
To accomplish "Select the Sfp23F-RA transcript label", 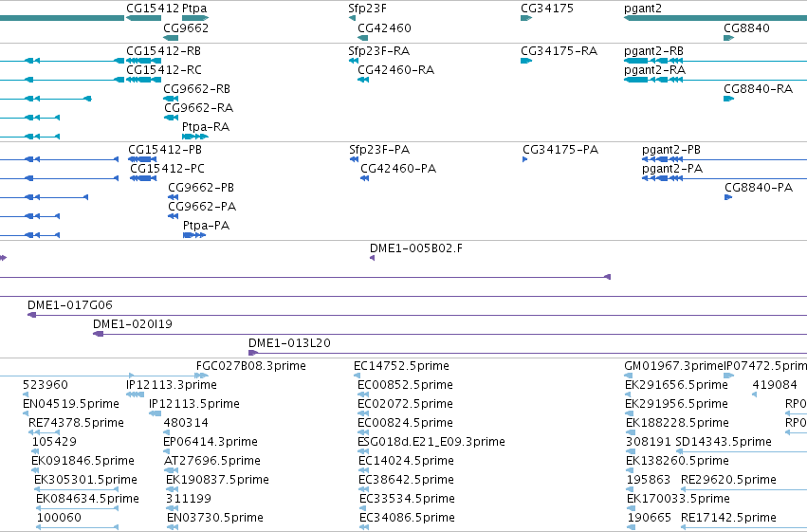I will pyautogui.click(x=378, y=51).
